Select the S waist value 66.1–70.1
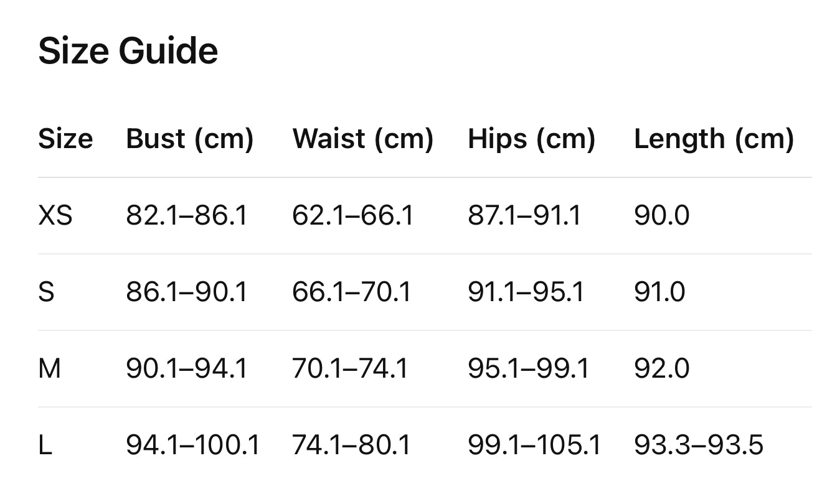 (x=352, y=292)
